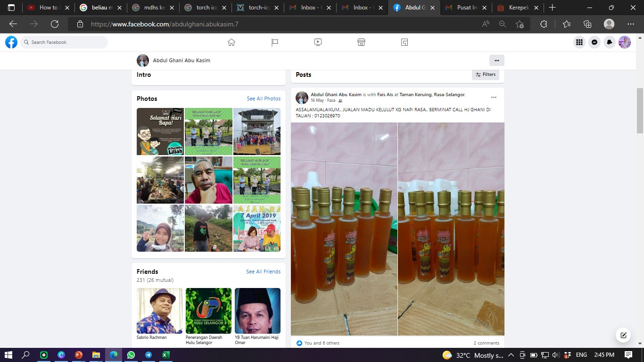The width and height of the screenshot is (644, 362).
Task: Switch to the 'mdhs ke' tab
Action: click(x=152, y=8)
